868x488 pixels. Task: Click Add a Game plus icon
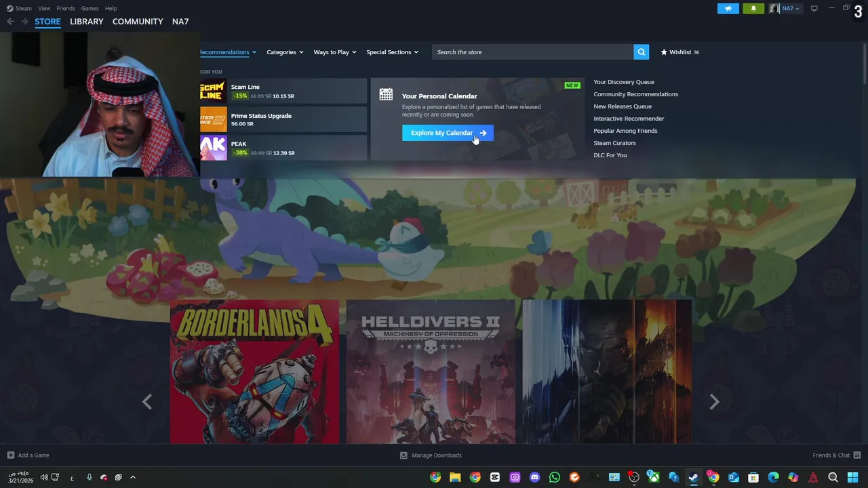coord(10,455)
